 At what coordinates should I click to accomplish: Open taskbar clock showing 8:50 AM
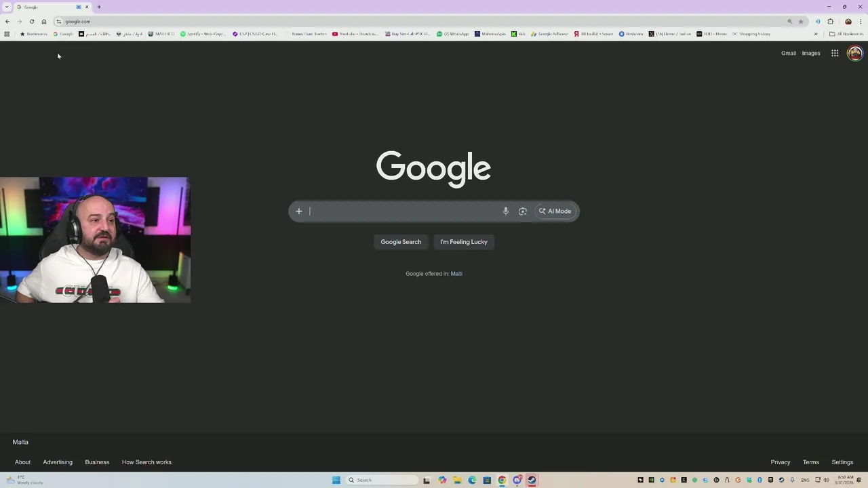point(845,480)
